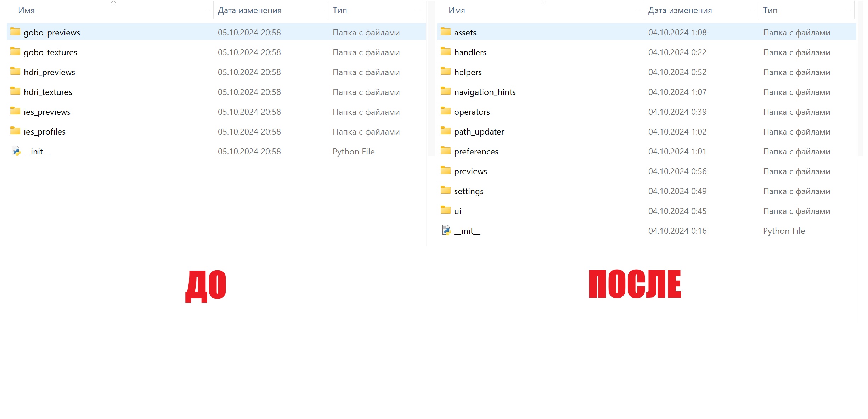868x419 pixels.
Task: Select the navigation_hints folder name
Action: (x=485, y=92)
